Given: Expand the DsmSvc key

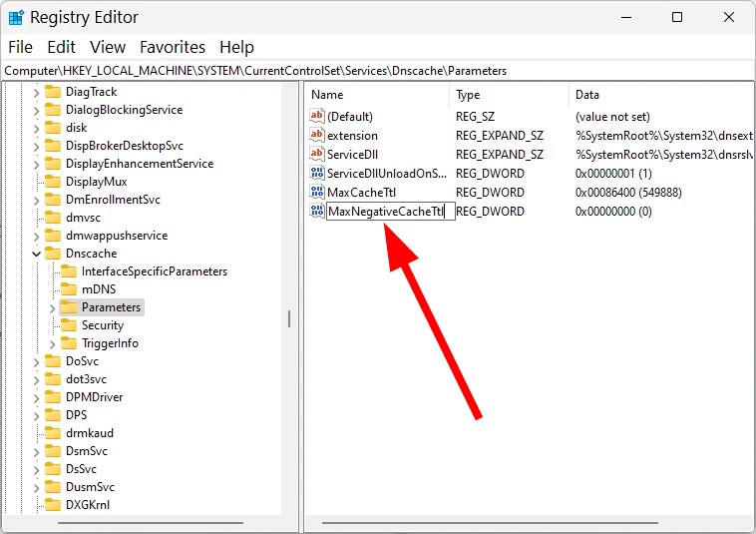Looking at the screenshot, I should 36,451.
